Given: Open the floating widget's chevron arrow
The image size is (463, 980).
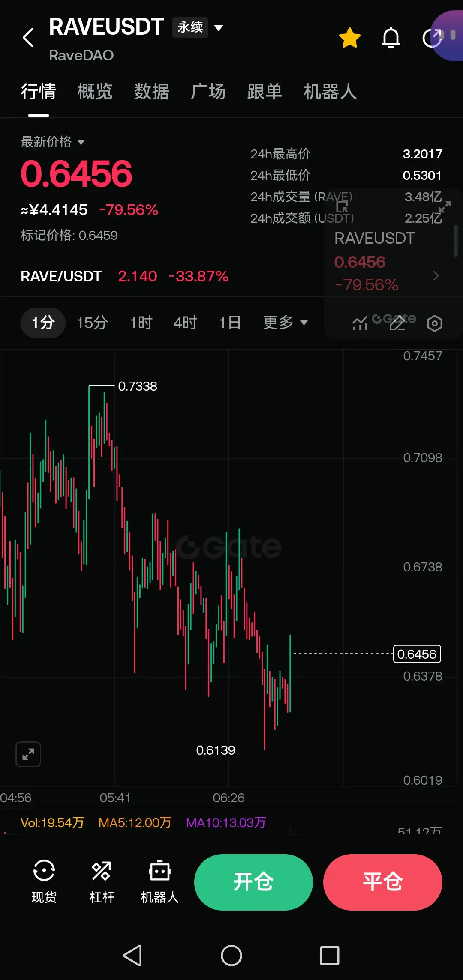Looking at the screenshot, I should pyautogui.click(x=436, y=276).
